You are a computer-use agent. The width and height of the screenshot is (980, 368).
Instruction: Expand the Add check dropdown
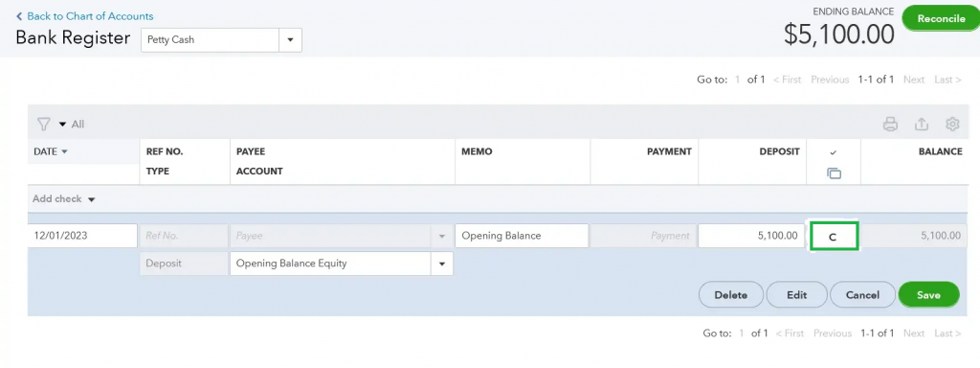tap(91, 199)
